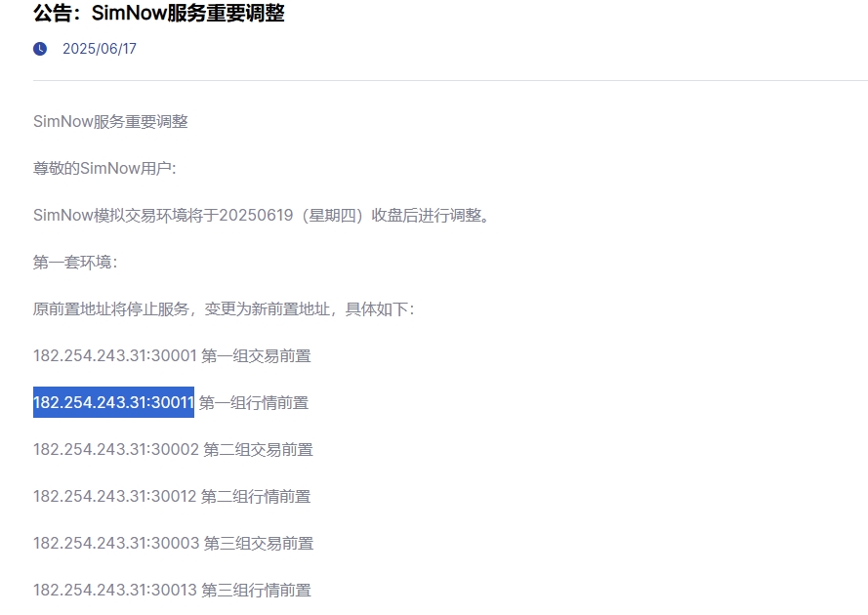Click address 182.254.243.31:30002
Screen dimensions: 868x615
click(x=116, y=449)
